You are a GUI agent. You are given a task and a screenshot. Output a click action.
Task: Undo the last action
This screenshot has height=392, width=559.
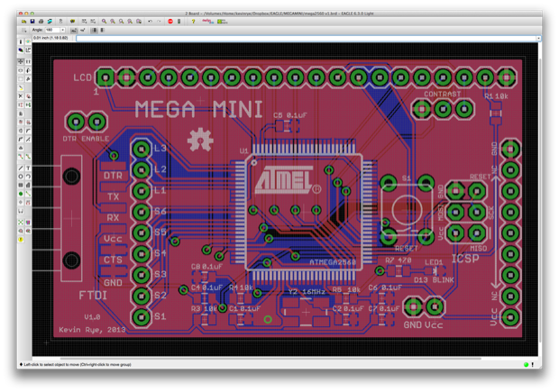[150, 22]
